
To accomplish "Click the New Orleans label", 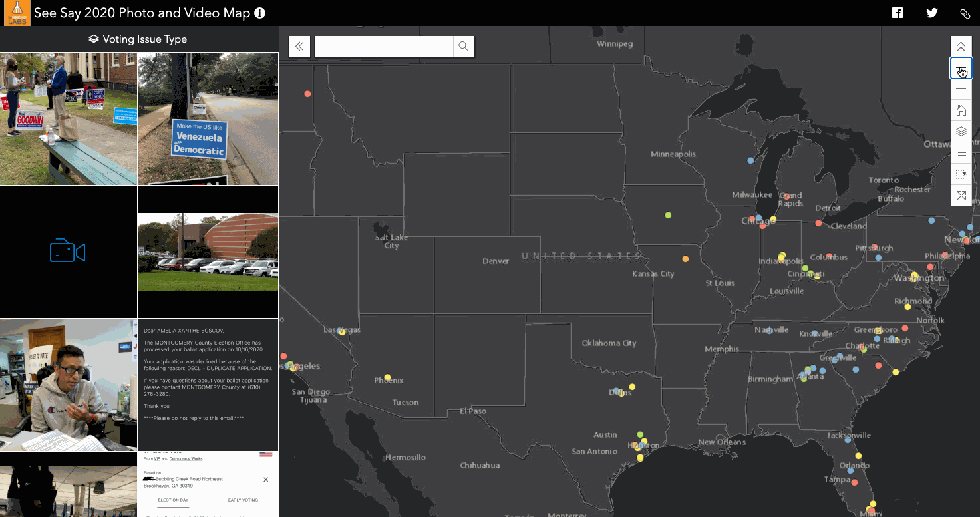I will pyautogui.click(x=722, y=442).
